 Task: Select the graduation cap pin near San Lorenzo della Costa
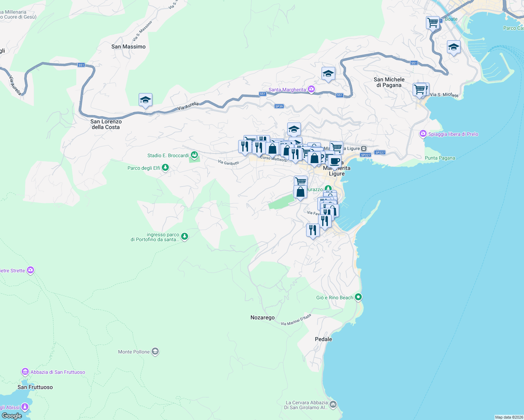tap(145, 100)
